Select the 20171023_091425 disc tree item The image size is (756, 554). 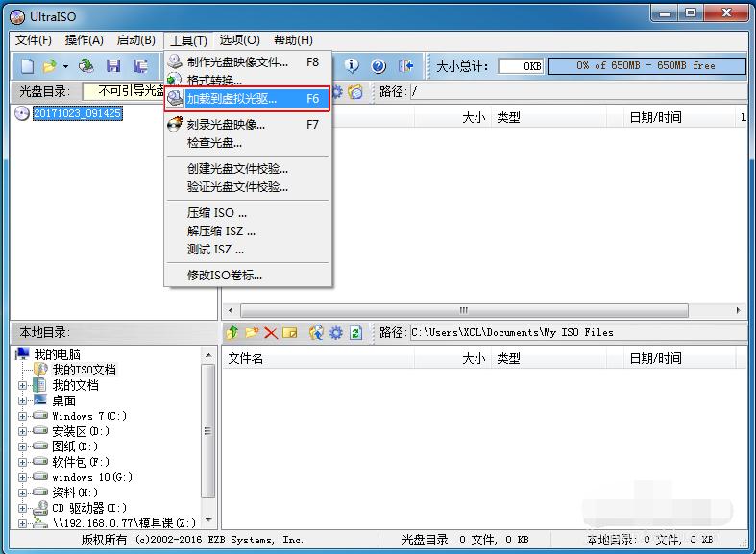[77, 113]
